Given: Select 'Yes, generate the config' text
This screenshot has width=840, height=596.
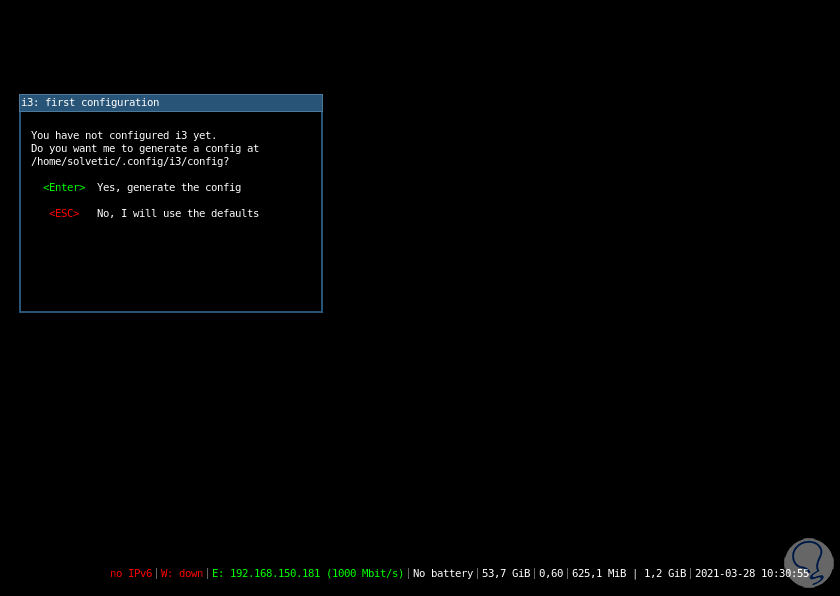Looking at the screenshot, I should [169, 187].
